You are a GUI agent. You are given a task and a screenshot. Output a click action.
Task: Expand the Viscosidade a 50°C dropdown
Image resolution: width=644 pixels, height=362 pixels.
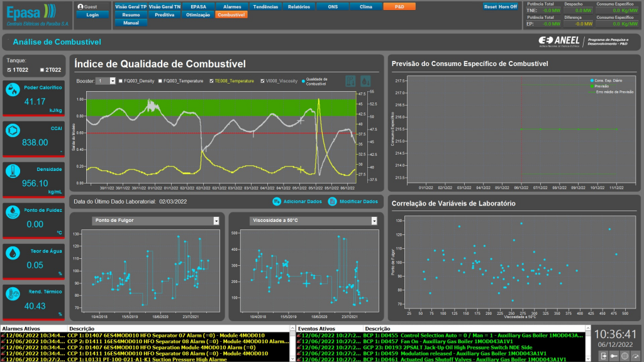375,221
